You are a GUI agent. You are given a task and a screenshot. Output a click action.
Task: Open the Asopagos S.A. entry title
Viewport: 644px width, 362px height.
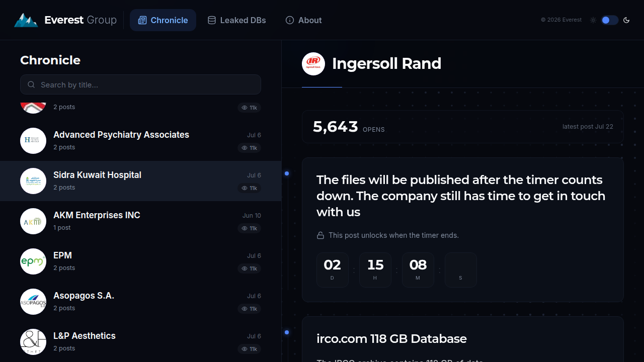point(84,296)
